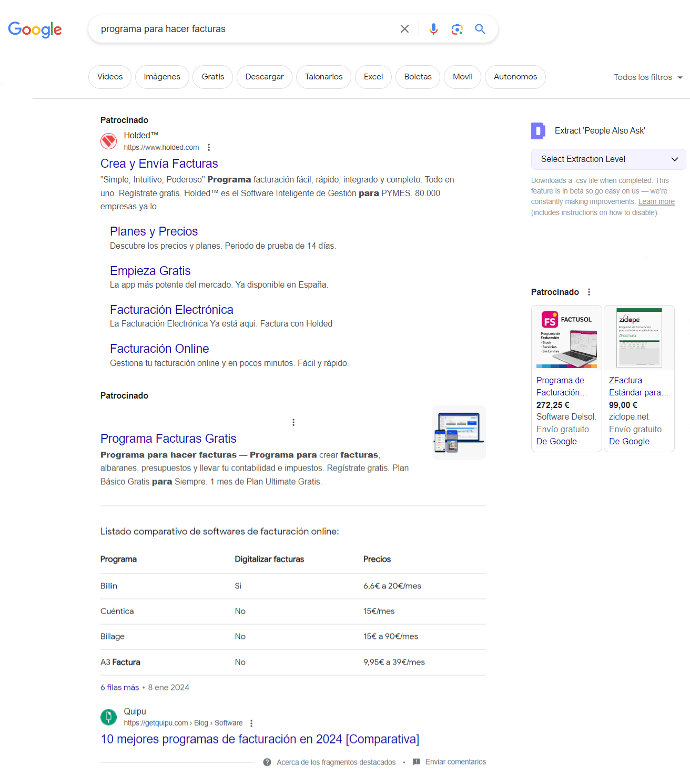Start voice search with microphone icon

pos(433,29)
